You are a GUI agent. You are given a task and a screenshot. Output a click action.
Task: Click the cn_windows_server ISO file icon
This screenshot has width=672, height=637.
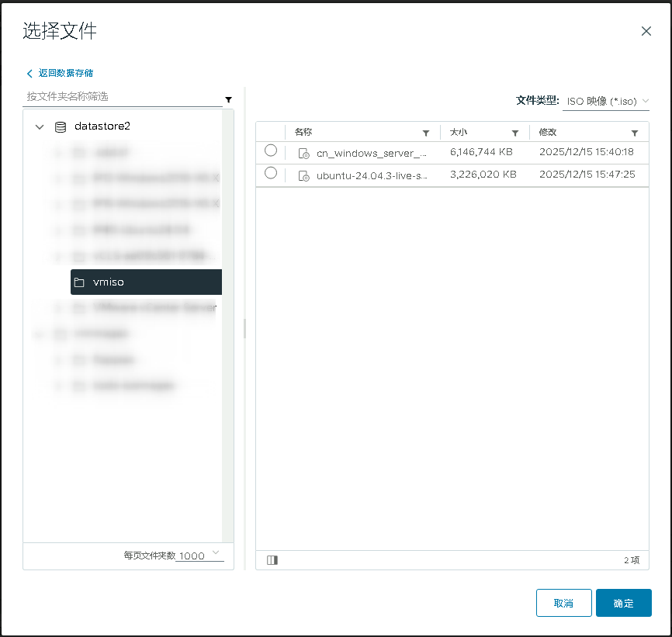[x=304, y=154]
